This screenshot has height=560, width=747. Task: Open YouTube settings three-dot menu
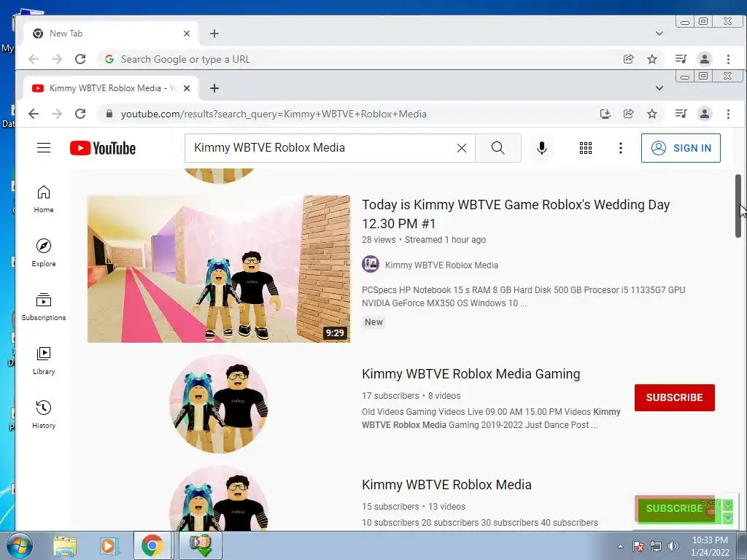620,148
